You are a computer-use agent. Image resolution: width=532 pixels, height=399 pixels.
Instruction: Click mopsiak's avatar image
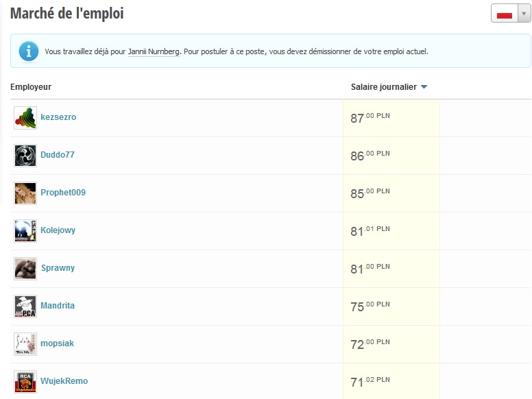click(25, 344)
